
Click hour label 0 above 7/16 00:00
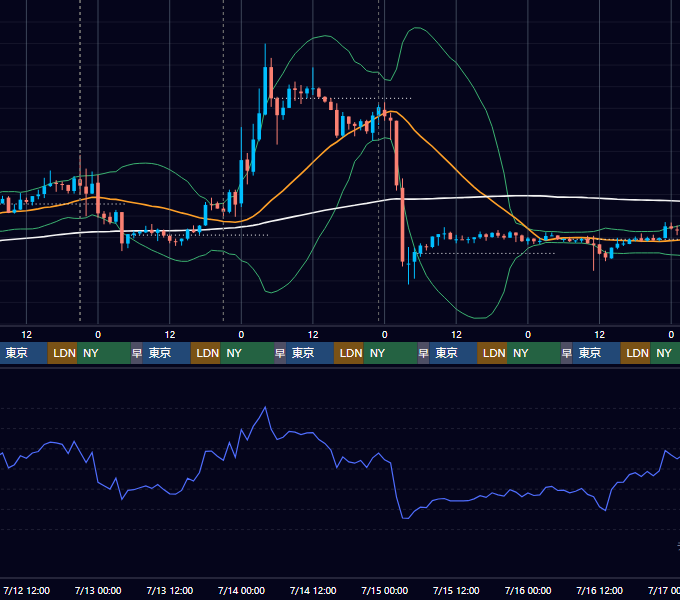pyautogui.click(x=528, y=335)
